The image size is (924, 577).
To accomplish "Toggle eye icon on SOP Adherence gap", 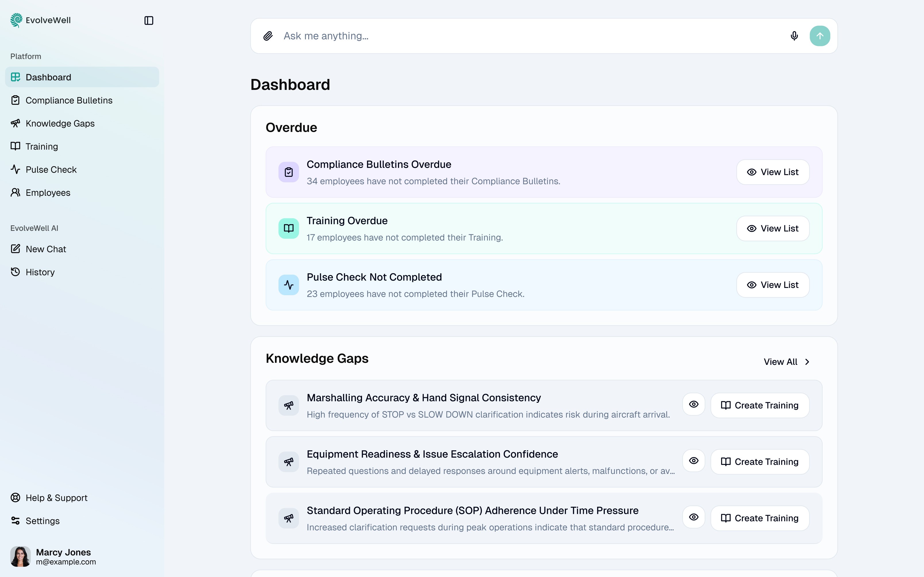I will [x=694, y=517].
